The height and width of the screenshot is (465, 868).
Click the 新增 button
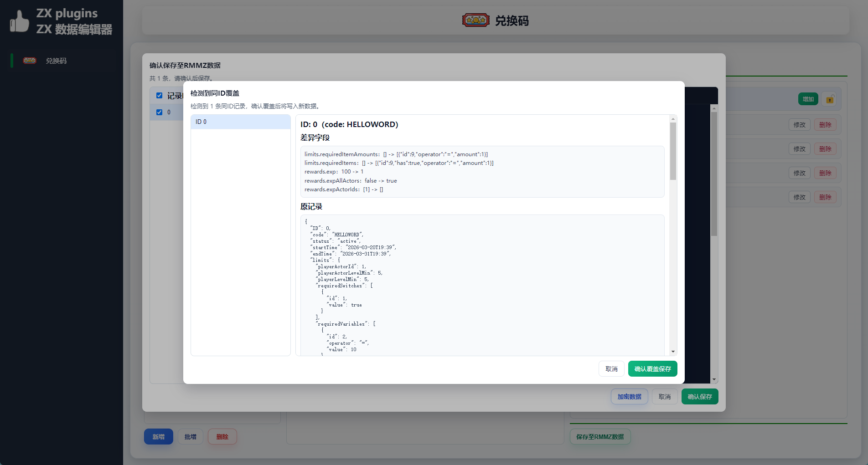tap(159, 437)
